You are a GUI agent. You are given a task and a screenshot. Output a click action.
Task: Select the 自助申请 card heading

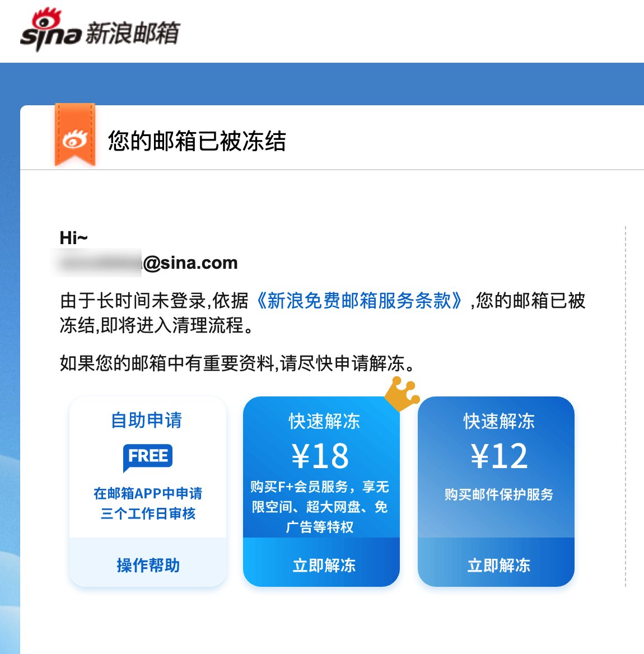coord(147,420)
